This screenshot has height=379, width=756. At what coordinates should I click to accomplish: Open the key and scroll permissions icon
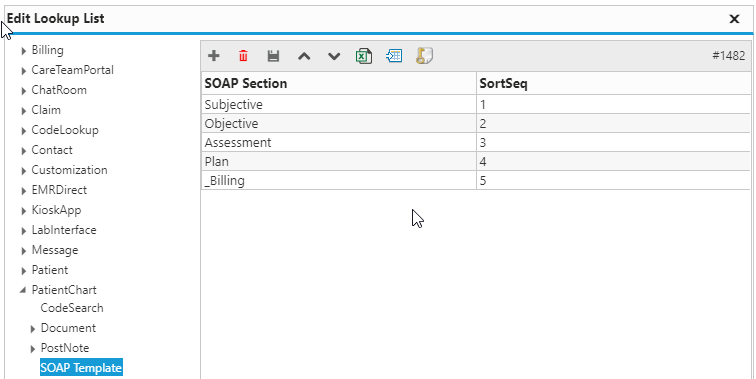(424, 55)
